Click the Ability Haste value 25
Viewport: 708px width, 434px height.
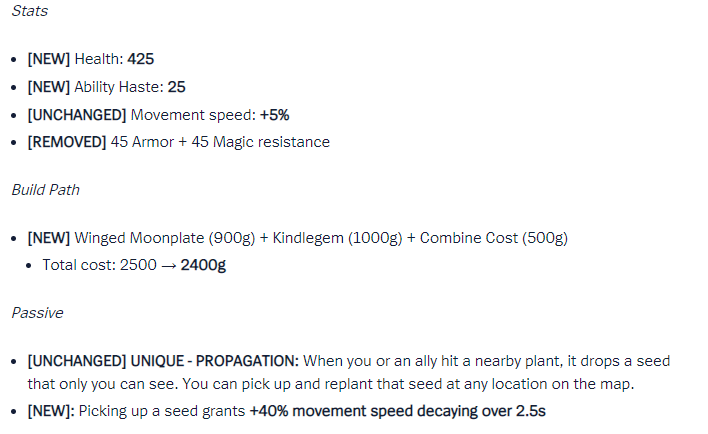[176, 87]
